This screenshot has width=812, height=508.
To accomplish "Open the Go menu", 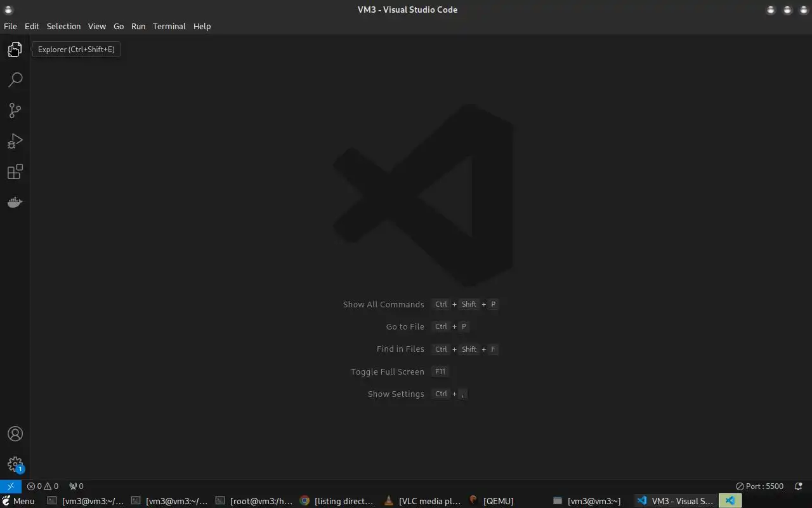I will [x=119, y=26].
